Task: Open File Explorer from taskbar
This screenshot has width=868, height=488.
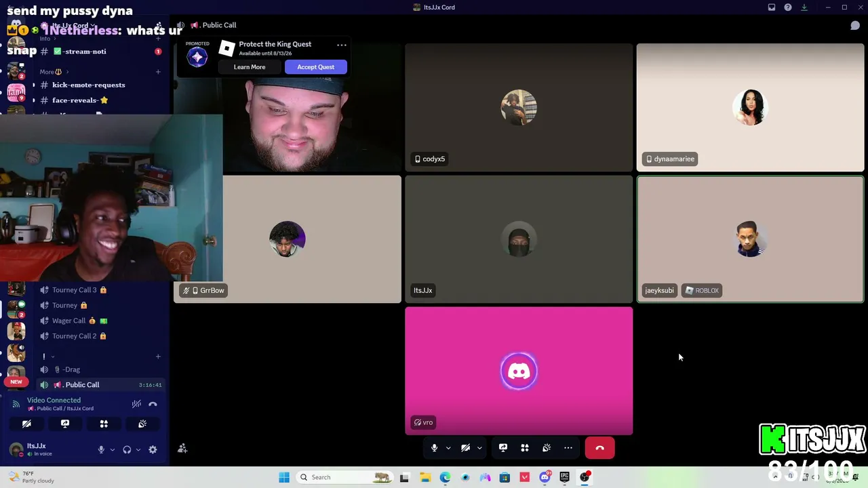Action: (x=425, y=477)
